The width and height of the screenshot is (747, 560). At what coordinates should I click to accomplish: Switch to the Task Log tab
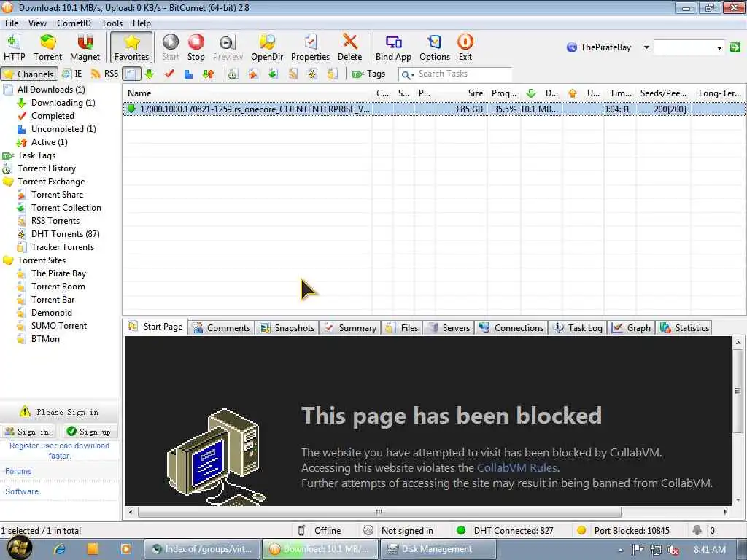click(578, 327)
